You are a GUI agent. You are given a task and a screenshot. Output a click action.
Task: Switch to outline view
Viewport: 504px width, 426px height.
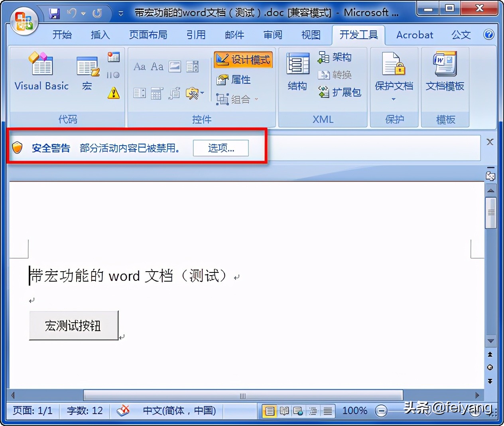(x=313, y=411)
